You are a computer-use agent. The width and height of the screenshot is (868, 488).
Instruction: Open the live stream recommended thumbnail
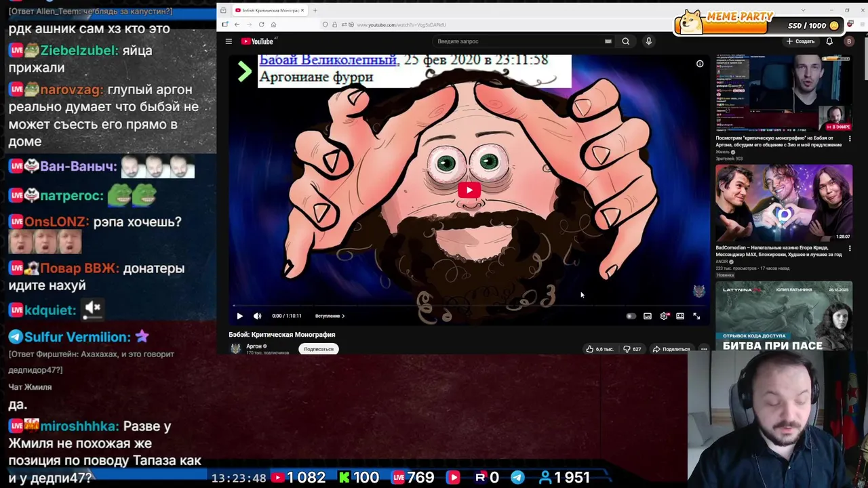(784, 93)
